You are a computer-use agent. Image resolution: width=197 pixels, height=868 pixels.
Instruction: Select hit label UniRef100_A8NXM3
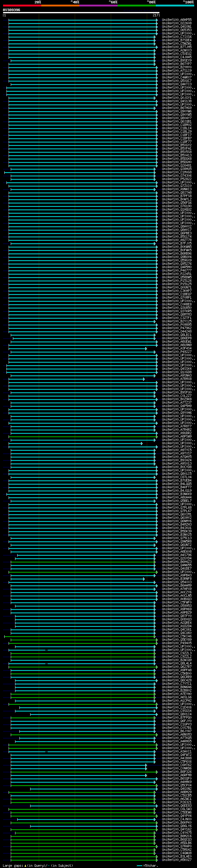tap(177, 735)
